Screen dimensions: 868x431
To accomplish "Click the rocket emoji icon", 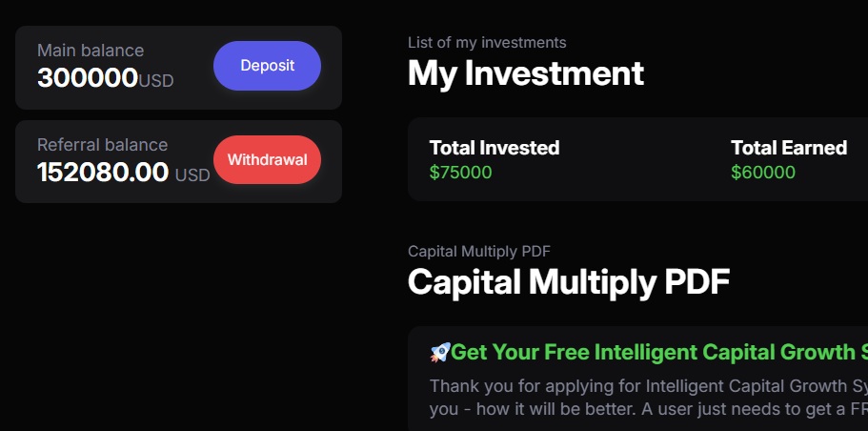I will pos(439,353).
